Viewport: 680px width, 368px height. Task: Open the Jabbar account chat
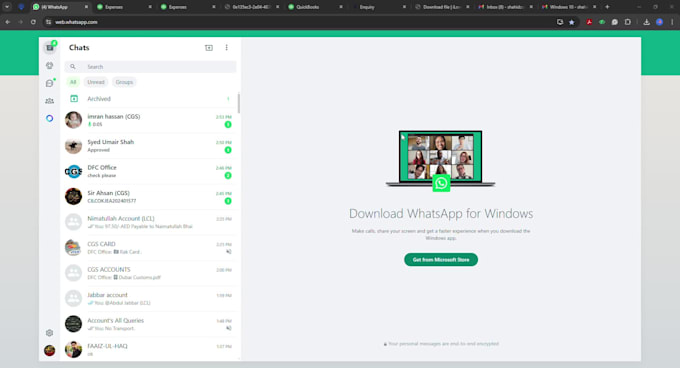click(150, 299)
